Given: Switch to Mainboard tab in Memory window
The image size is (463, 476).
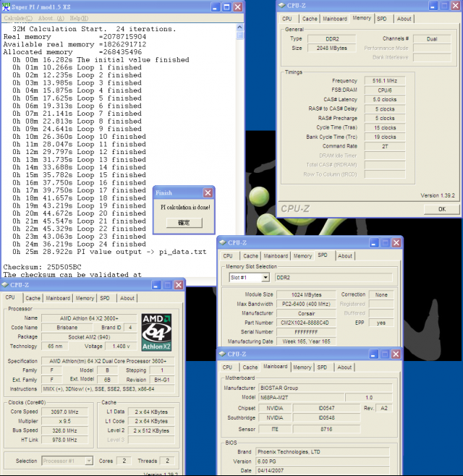Looking at the screenshot, I should tap(335, 19).
